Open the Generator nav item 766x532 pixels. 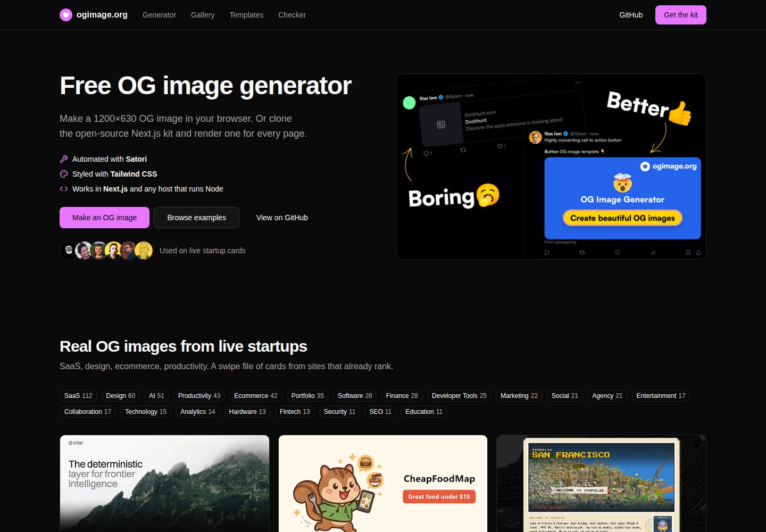pyautogui.click(x=159, y=15)
